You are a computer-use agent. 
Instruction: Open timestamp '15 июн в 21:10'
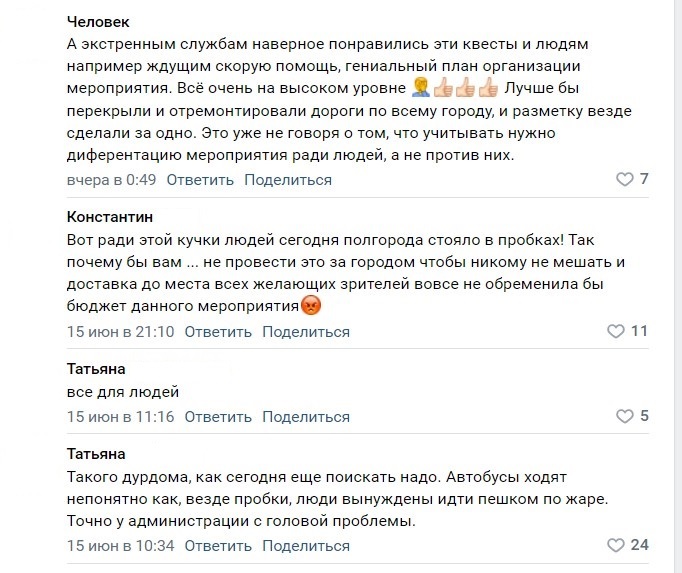121,332
